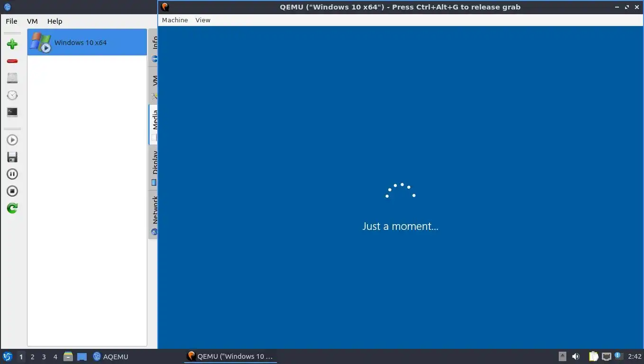Activate the QEMU Windows 10 taskbar button

pyautogui.click(x=231, y=356)
